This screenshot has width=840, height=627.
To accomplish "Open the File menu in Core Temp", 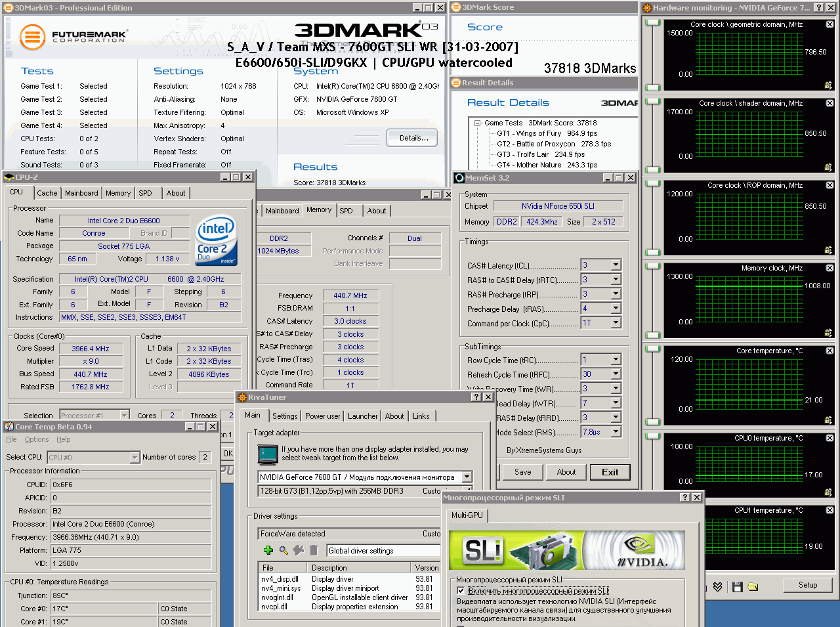I will (x=11, y=439).
